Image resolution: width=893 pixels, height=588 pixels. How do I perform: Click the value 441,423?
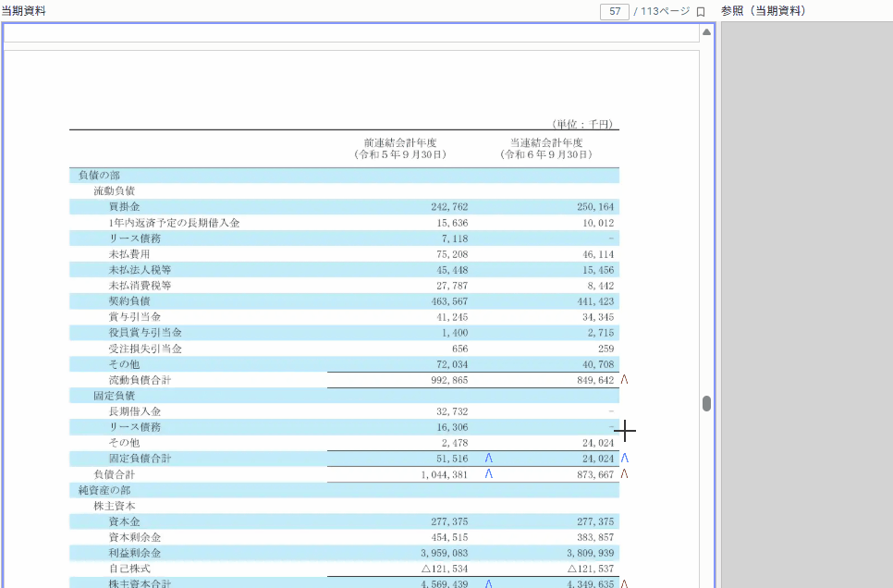coord(595,301)
